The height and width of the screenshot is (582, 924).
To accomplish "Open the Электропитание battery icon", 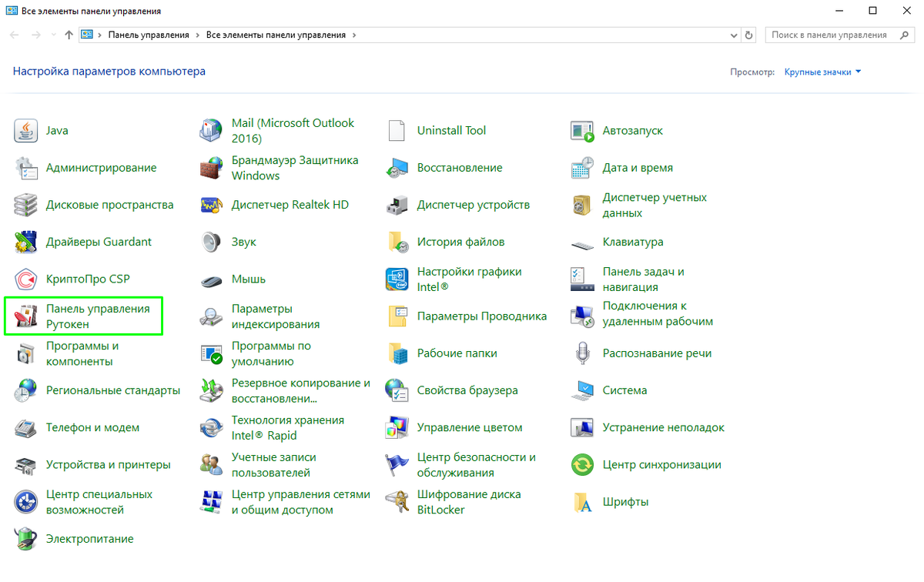I will (26, 539).
